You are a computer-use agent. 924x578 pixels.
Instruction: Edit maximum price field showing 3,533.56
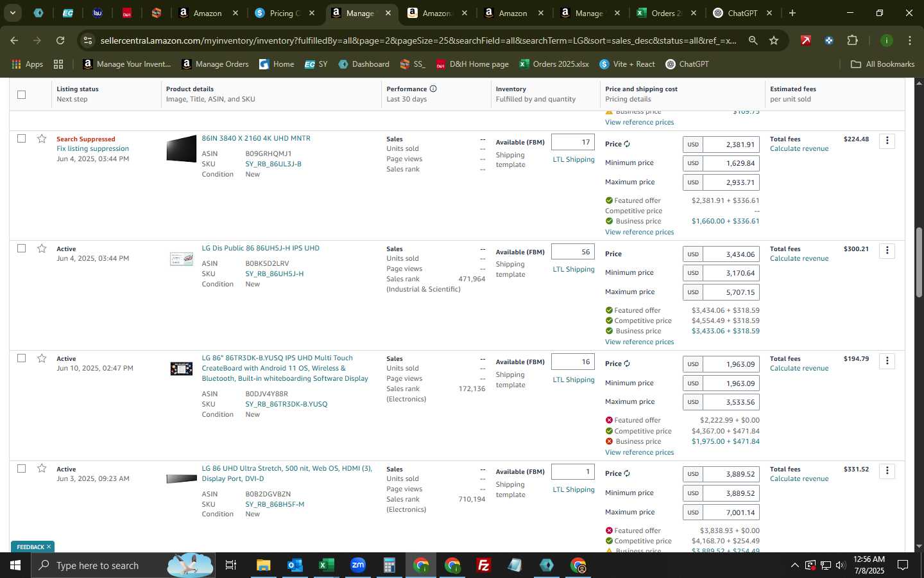[731, 401]
